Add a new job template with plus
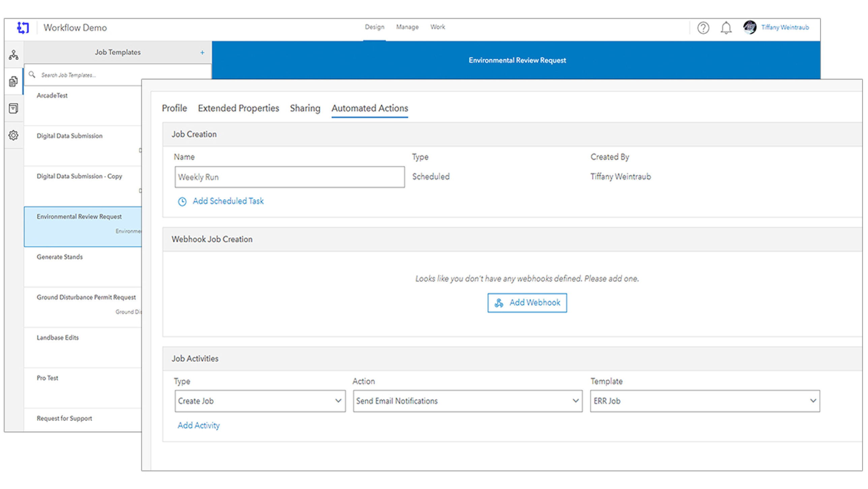The width and height of the screenshot is (868, 489). (x=202, y=52)
